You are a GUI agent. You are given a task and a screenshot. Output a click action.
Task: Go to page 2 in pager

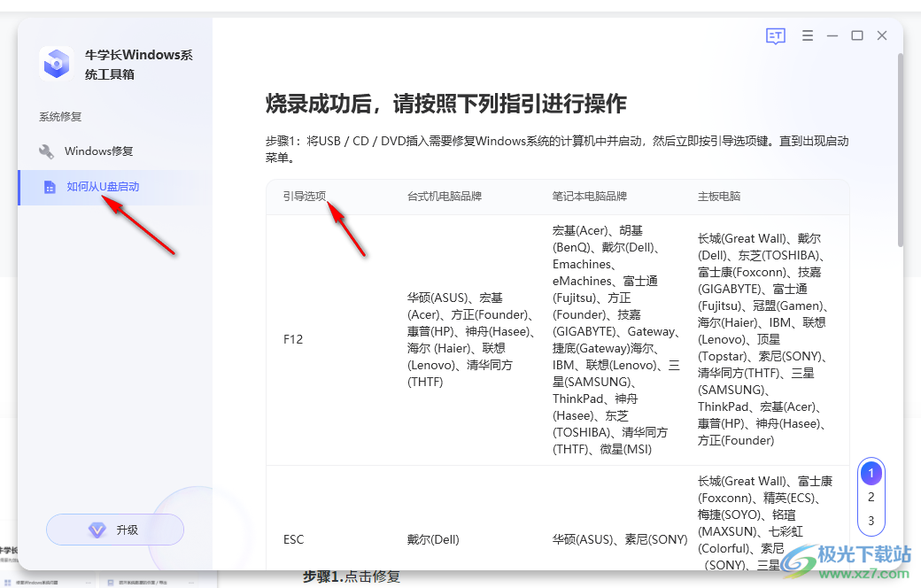pos(871,497)
